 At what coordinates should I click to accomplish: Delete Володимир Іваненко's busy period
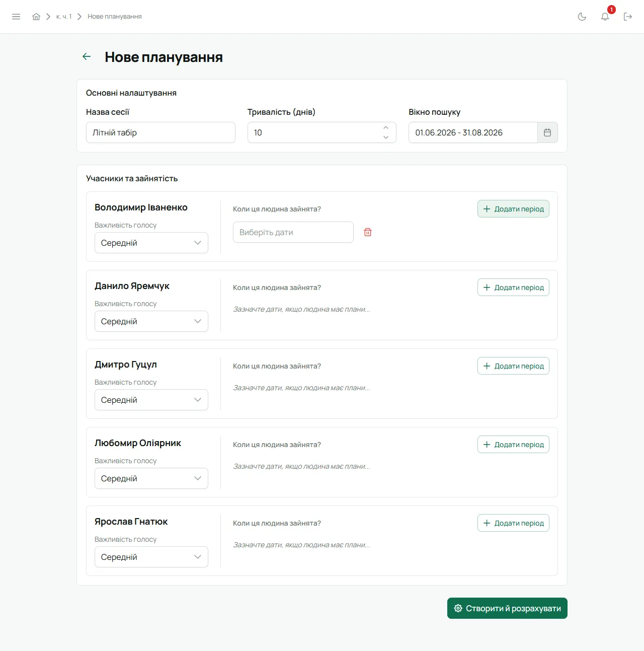point(368,232)
